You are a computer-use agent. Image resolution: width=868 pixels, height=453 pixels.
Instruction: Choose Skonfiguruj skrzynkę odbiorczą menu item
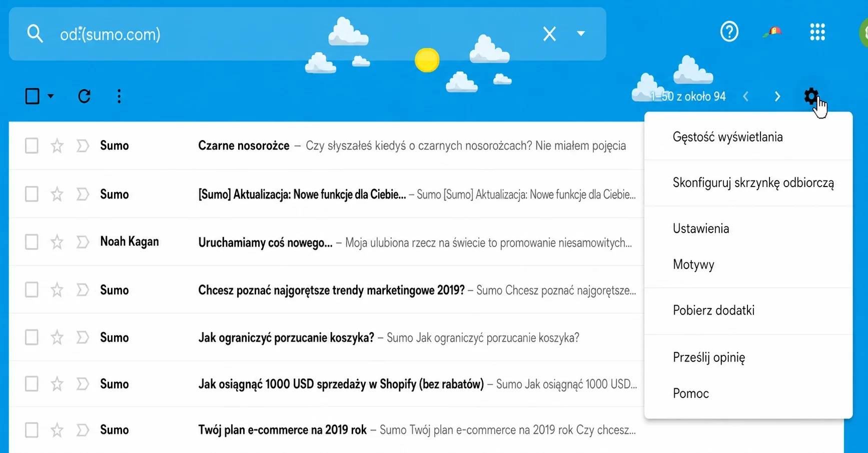(x=748, y=183)
